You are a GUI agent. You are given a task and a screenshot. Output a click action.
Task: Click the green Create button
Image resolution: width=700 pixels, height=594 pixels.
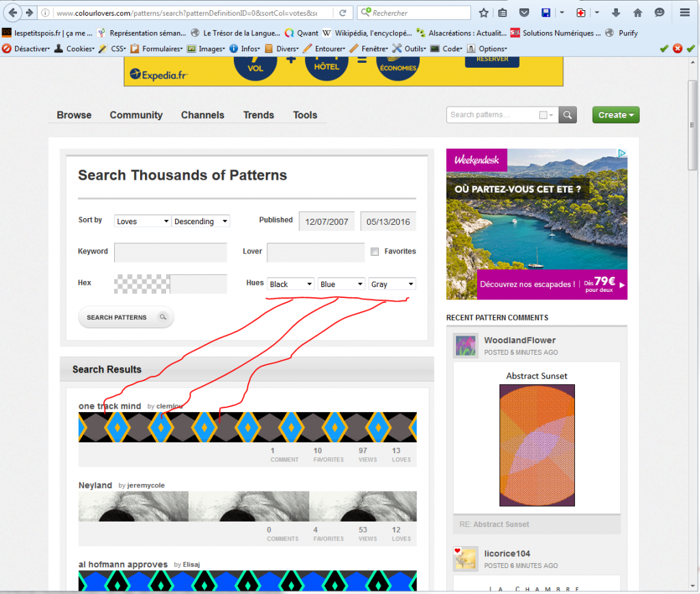616,115
